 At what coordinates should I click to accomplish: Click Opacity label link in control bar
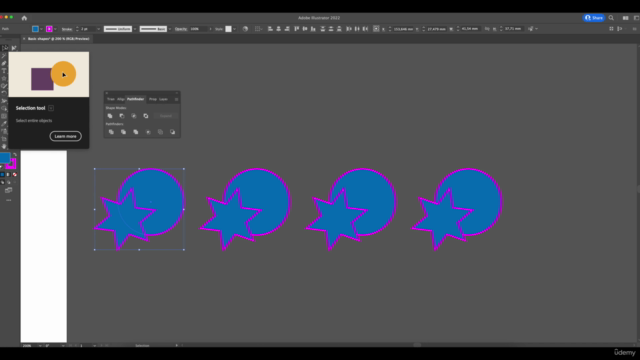181,29
